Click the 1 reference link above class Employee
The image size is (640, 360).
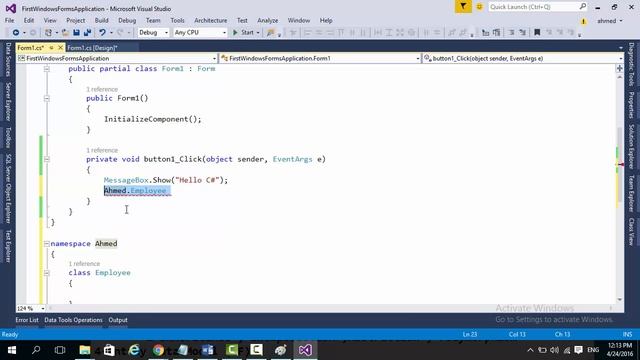(84, 264)
